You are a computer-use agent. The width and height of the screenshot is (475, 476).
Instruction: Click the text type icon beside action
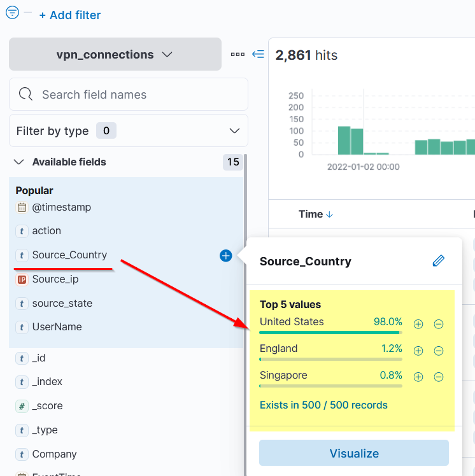pyautogui.click(x=22, y=232)
